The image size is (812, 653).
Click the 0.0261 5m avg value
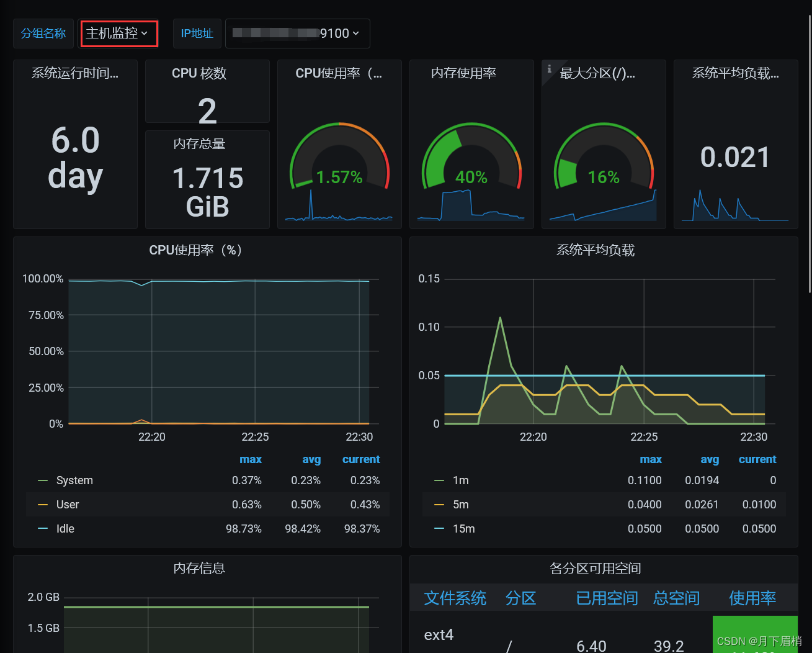(702, 505)
